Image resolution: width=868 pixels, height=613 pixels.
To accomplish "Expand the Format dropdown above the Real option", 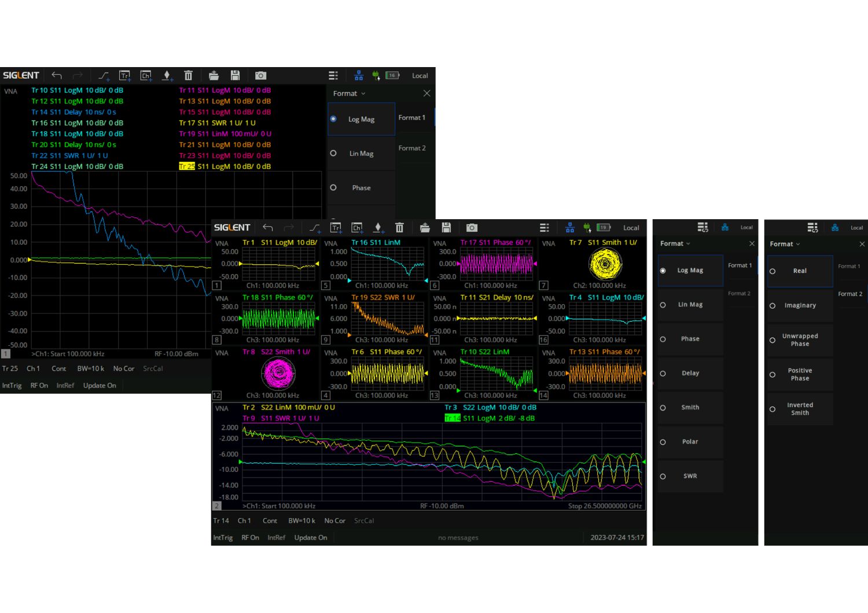I will point(785,244).
